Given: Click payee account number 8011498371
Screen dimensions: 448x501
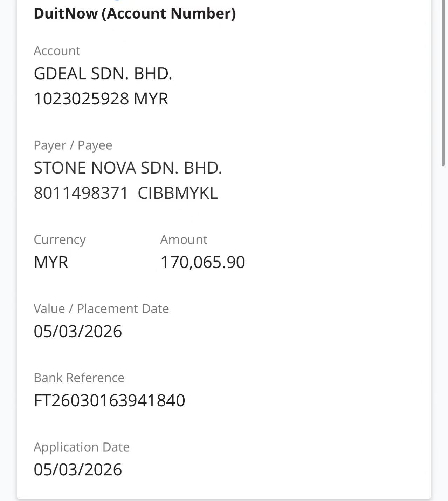Looking at the screenshot, I should [x=81, y=193].
